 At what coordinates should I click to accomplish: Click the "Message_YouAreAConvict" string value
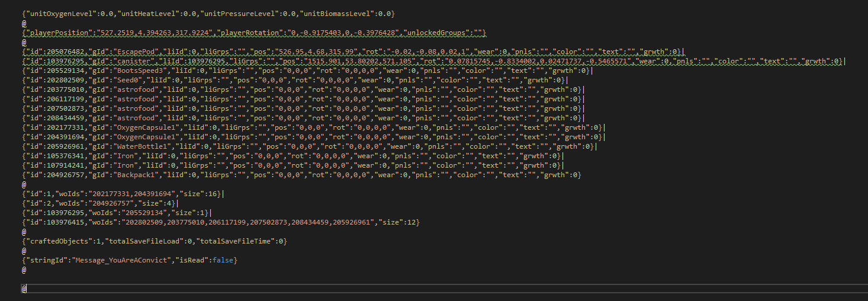point(122,260)
